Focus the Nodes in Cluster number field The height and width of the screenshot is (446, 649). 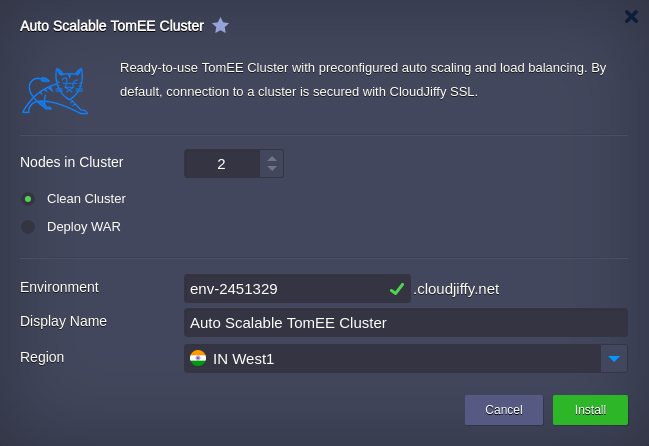(x=222, y=164)
